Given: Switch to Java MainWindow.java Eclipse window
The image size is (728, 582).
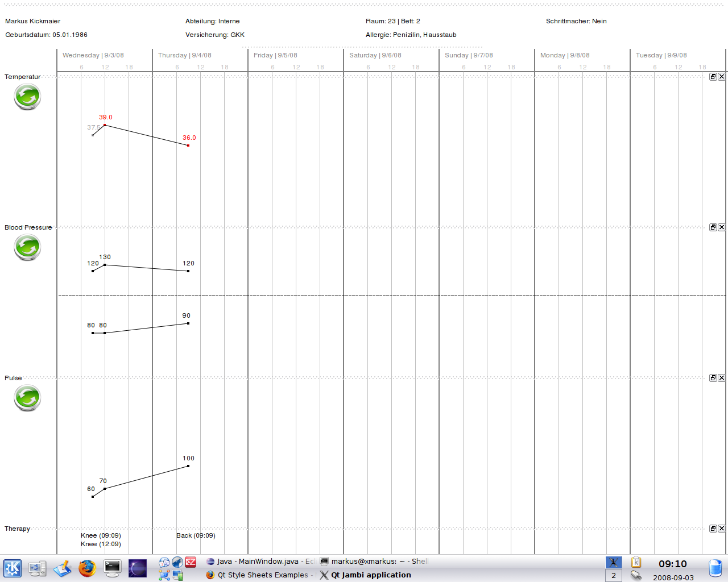Looking at the screenshot, I should 260,561.
